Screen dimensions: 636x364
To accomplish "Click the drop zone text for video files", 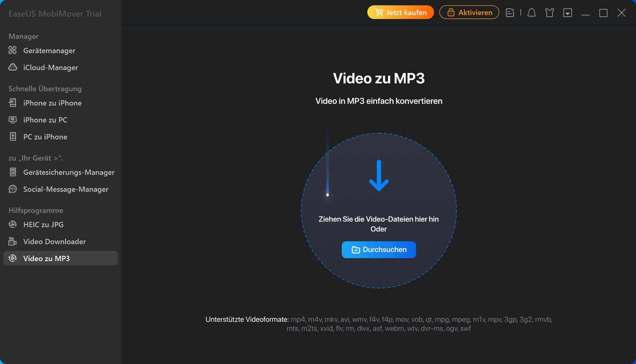I will pos(379,219).
